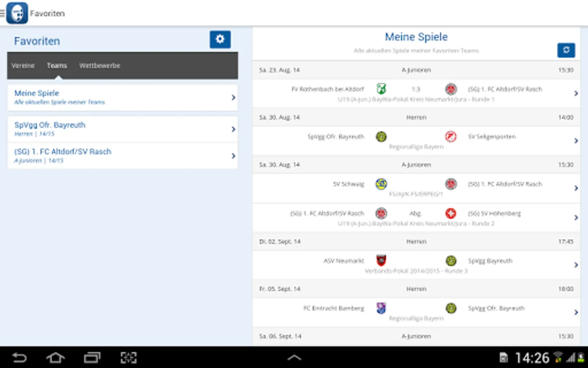Expand chevron on Altdorf/SV Rasch favorite row

tap(233, 156)
